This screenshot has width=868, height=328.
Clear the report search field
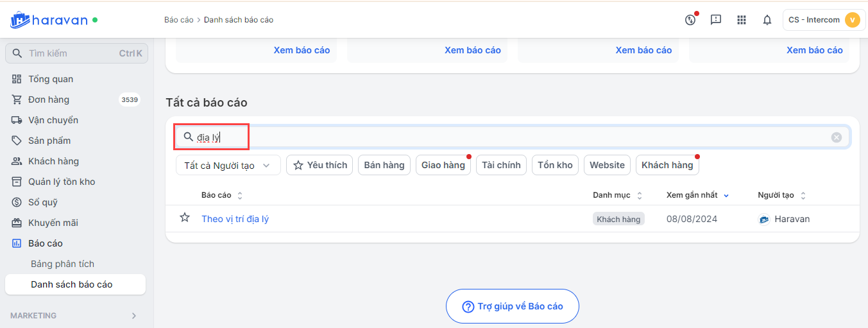point(837,137)
